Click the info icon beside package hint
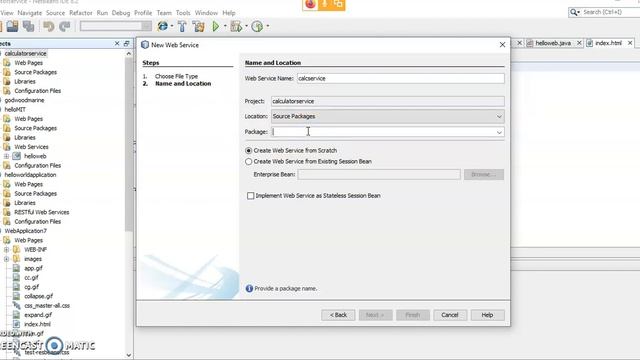Screen dimensions: 640x360 click(249, 289)
